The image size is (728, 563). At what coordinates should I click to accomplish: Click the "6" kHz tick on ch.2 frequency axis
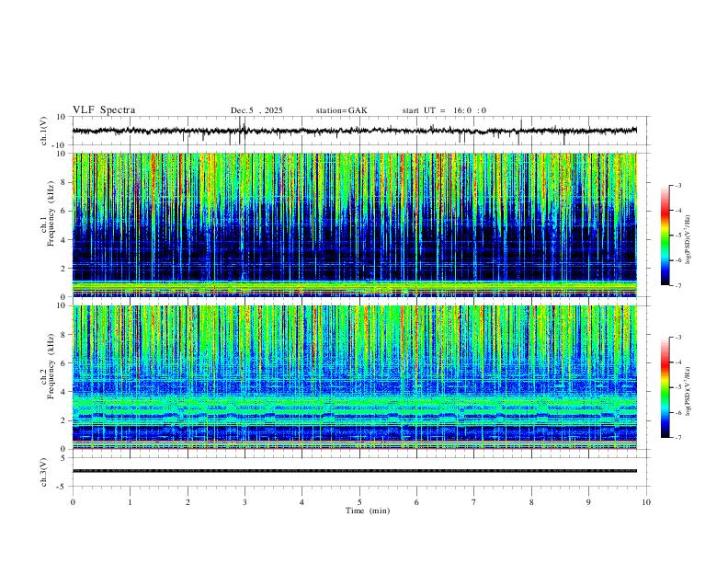pos(64,363)
